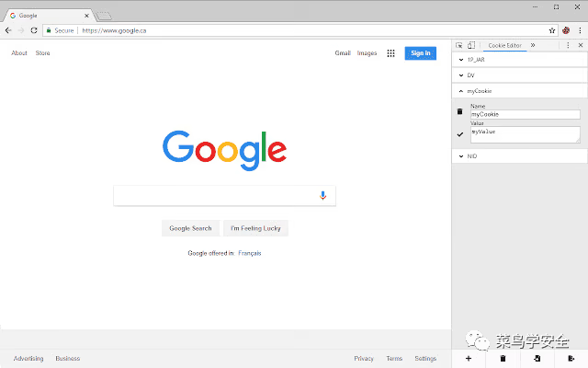The height and width of the screenshot is (368, 588).
Task: Open the Business footer link
Action: [68, 359]
